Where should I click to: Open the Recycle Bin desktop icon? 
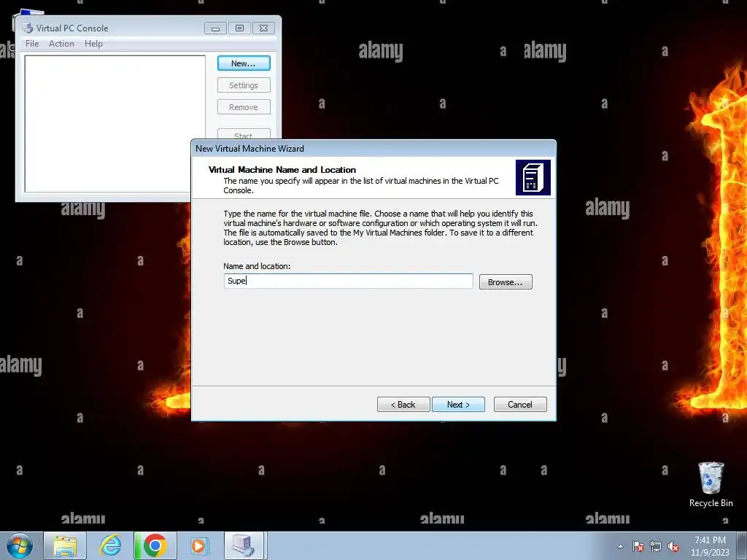pyautogui.click(x=711, y=484)
